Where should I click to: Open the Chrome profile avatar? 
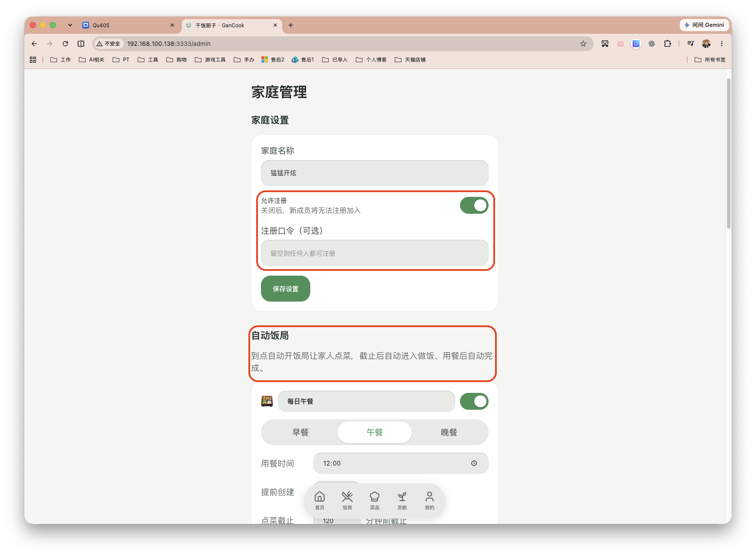tap(706, 44)
